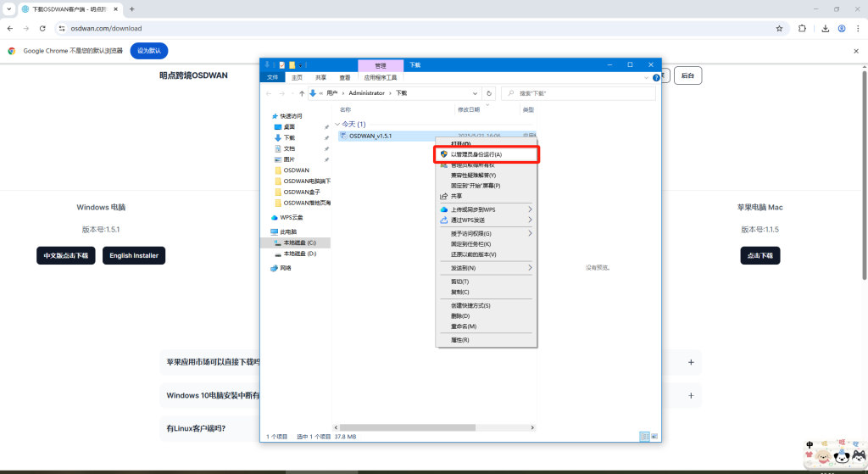The height and width of the screenshot is (474, 868).
Task: Click properties icon in quick access toolbar
Action: pos(281,64)
